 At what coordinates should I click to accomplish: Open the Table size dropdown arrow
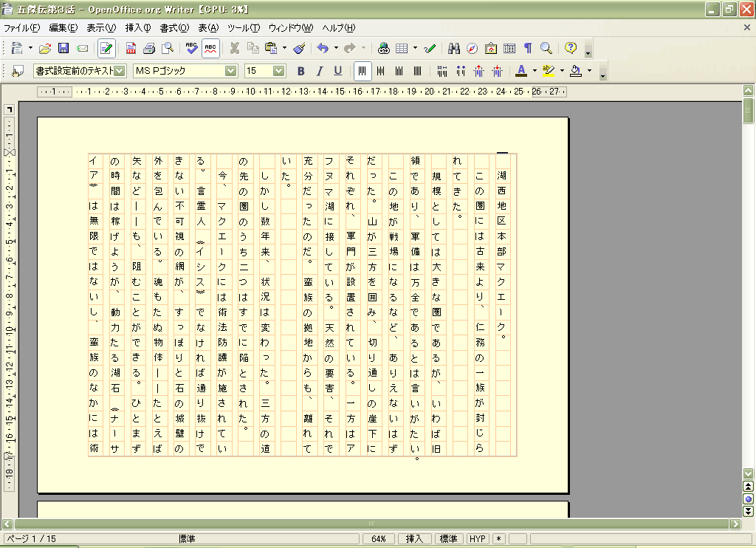coord(415,48)
